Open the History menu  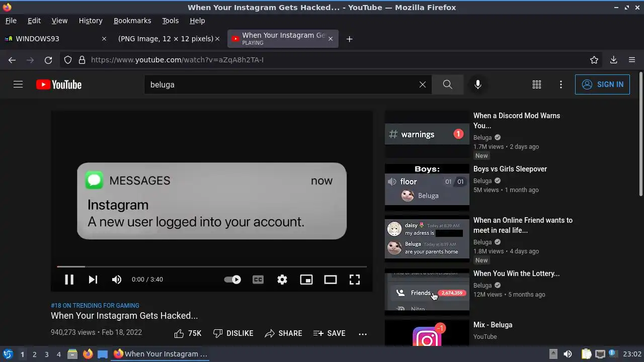(x=91, y=21)
